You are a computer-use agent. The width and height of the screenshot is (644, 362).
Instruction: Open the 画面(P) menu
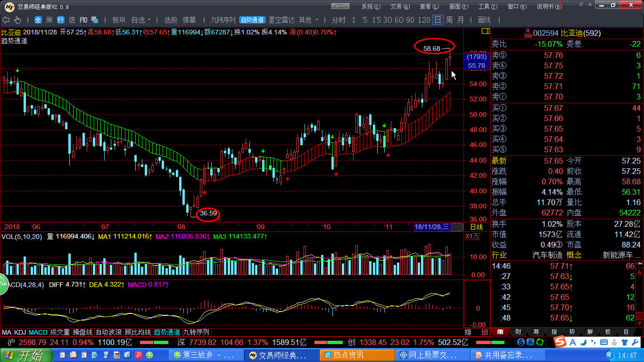coord(458,7)
